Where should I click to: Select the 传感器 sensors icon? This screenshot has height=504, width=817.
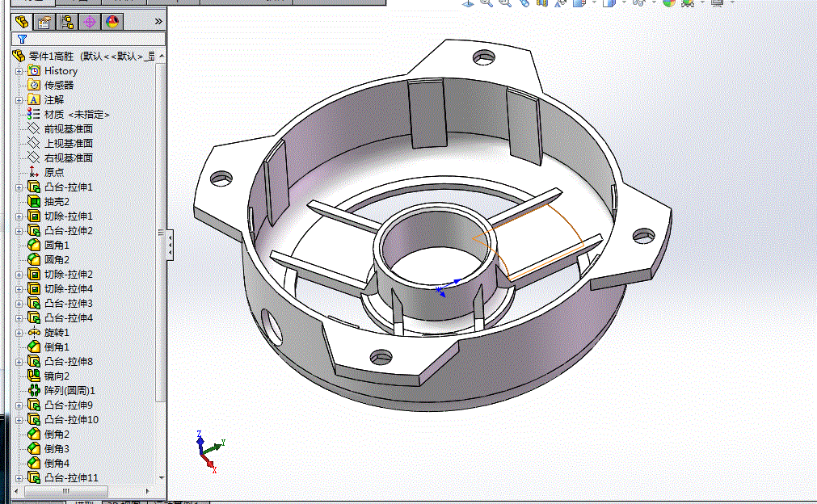coord(34,85)
